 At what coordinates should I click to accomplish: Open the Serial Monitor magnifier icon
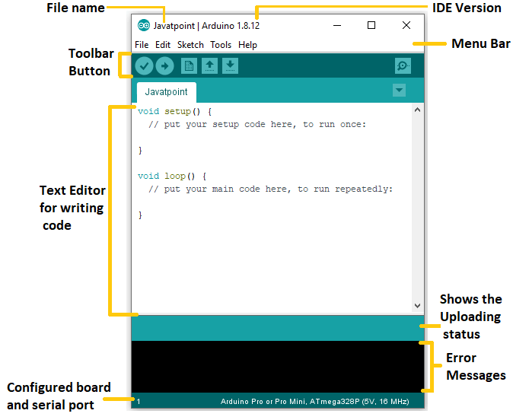(403, 65)
